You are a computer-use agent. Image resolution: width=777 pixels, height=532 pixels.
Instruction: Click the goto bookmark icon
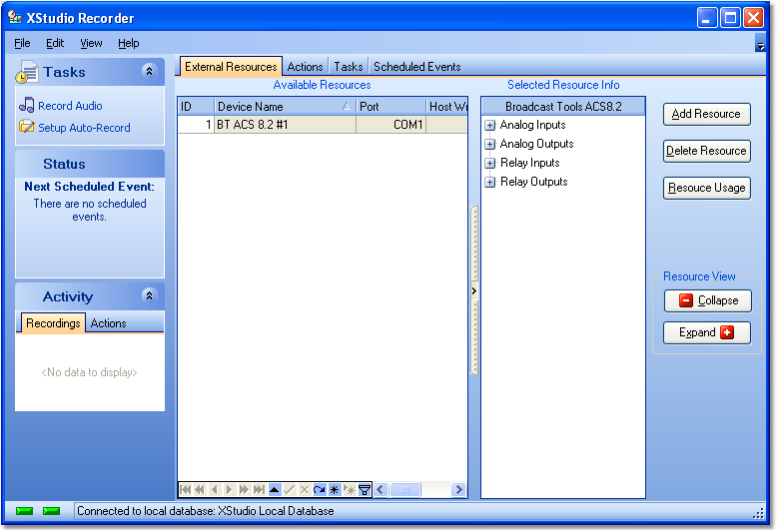click(x=350, y=490)
